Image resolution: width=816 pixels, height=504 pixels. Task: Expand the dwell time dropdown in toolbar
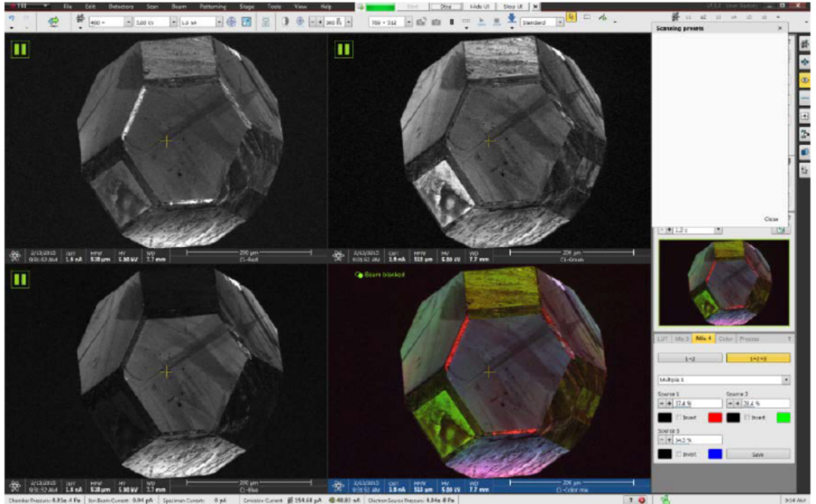tap(348, 22)
